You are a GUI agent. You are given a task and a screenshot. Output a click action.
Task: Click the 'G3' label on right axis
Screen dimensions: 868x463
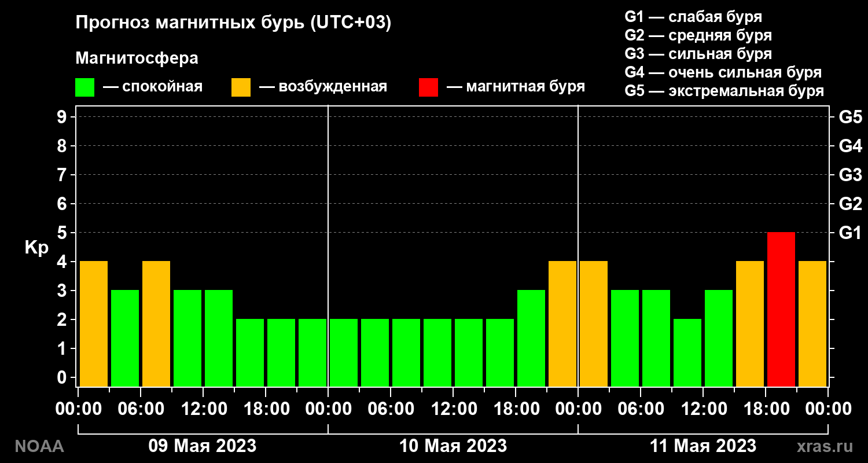tap(850, 175)
